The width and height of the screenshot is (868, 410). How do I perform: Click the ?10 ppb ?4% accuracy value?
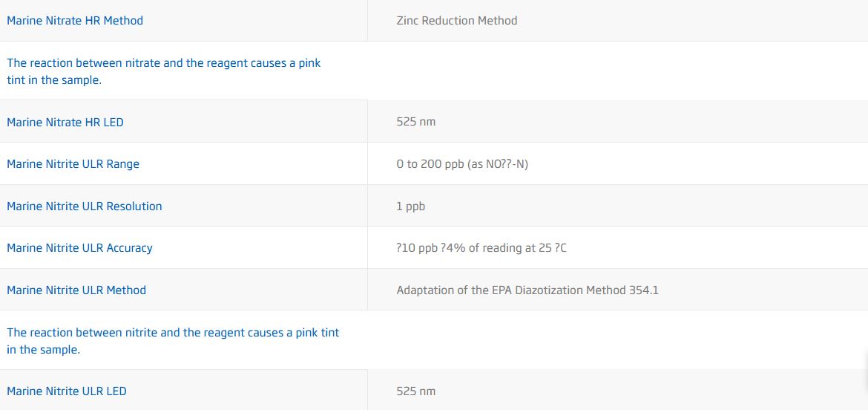481,248
